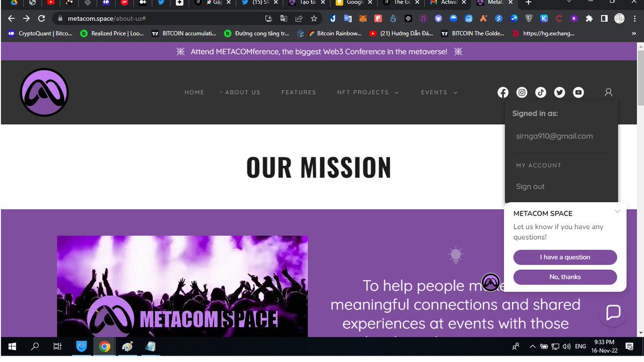The width and height of the screenshot is (644, 362).
Task: Click the user account profile icon
Action: point(609,92)
